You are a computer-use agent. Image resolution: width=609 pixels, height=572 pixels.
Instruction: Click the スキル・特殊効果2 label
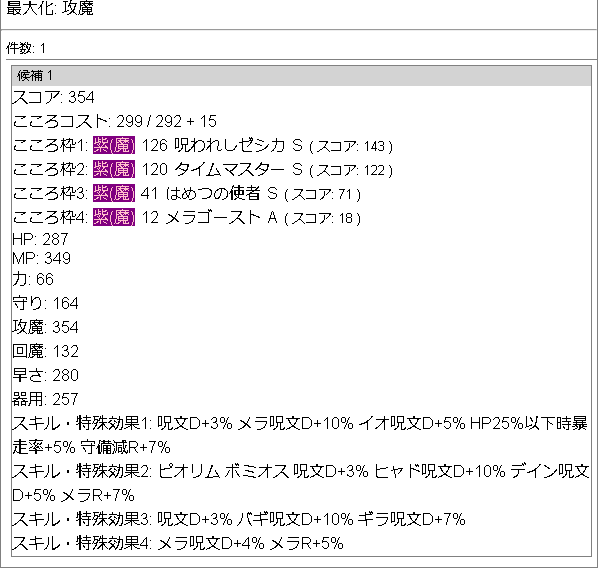tap(83, 471)
